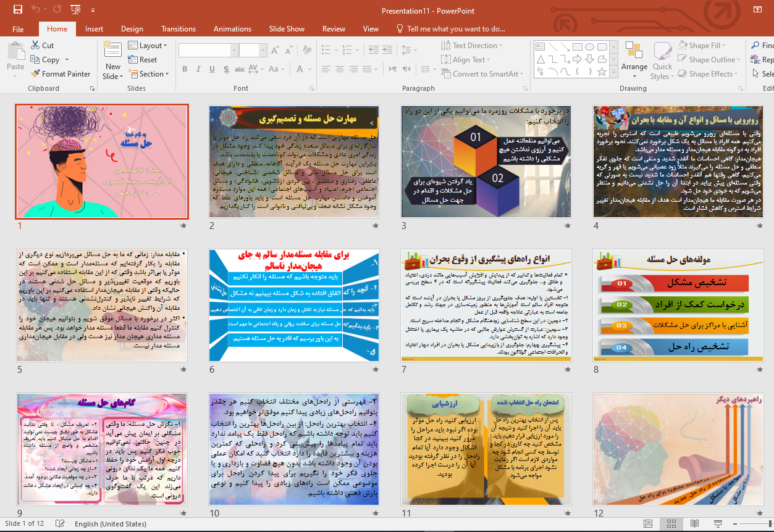Viewport: 774px width, 532px height.
Task: Open Slide Sorter view in status bar
Action: 671,523
